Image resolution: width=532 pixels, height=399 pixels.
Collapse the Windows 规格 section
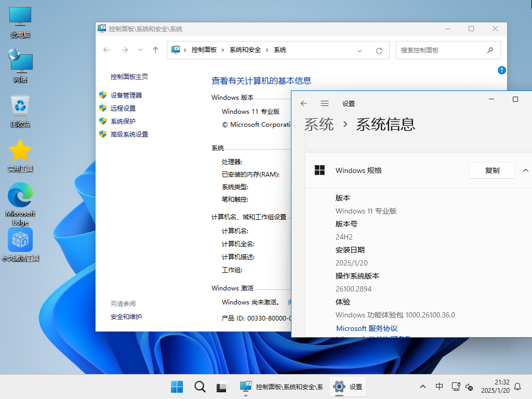526,170
